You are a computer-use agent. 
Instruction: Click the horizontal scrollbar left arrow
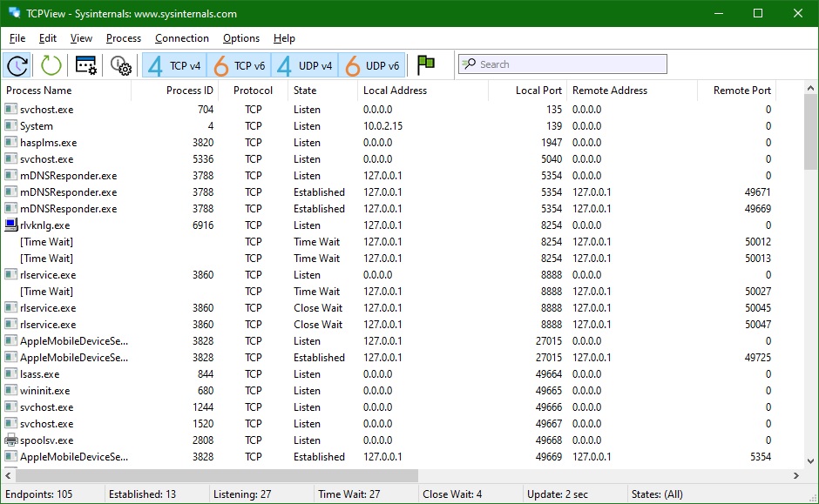(x=8, y=475)
